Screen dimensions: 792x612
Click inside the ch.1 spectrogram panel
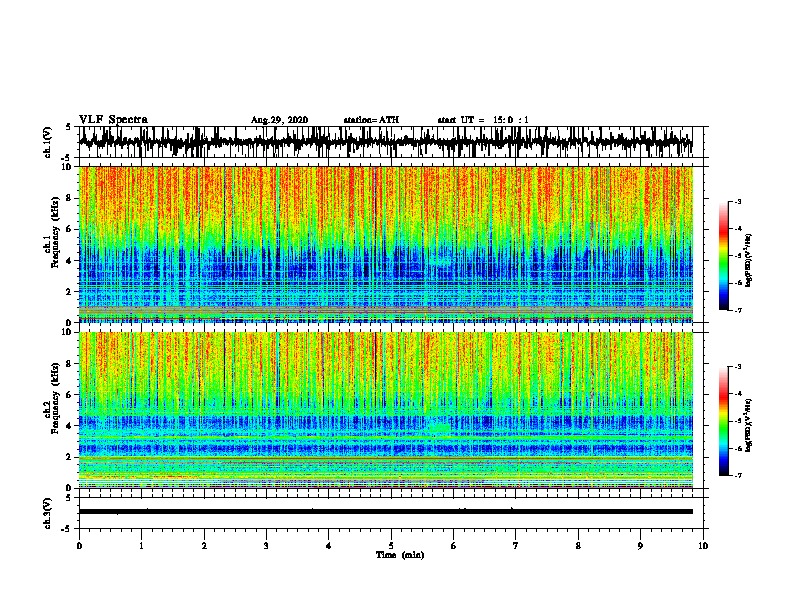385,244
